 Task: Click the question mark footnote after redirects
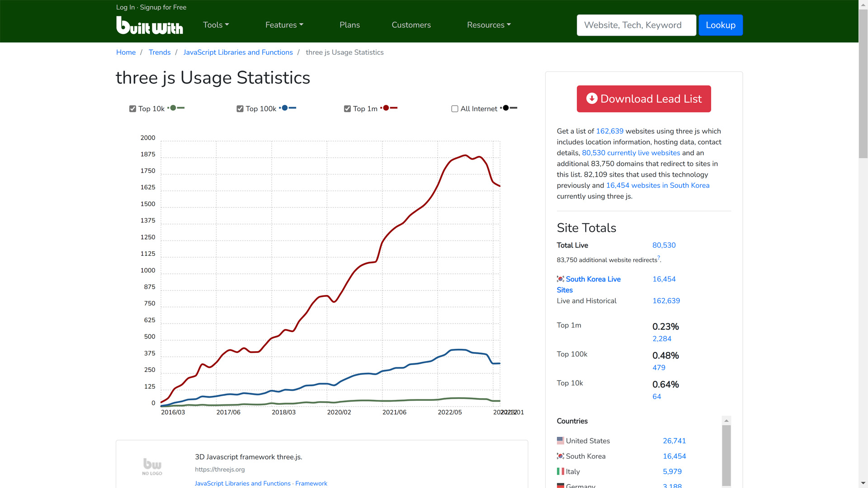point(659,258)
